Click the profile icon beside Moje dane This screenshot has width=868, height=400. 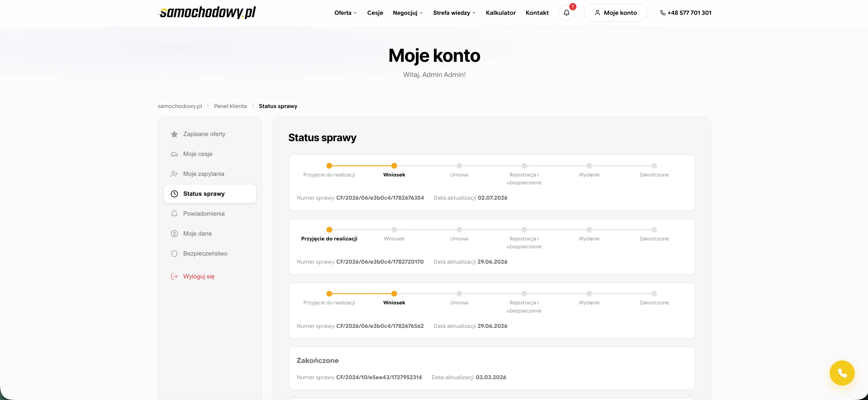click(x=174, y=234)
